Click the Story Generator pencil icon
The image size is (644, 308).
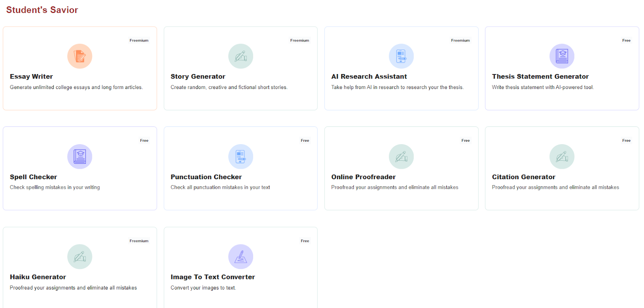(x=241, y=56)
